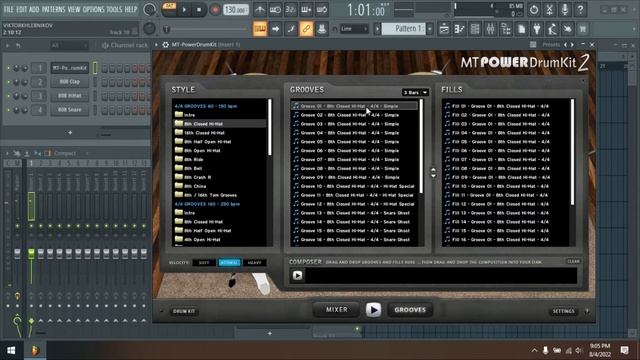Click the DRUM KIT button

coord(184,311)
